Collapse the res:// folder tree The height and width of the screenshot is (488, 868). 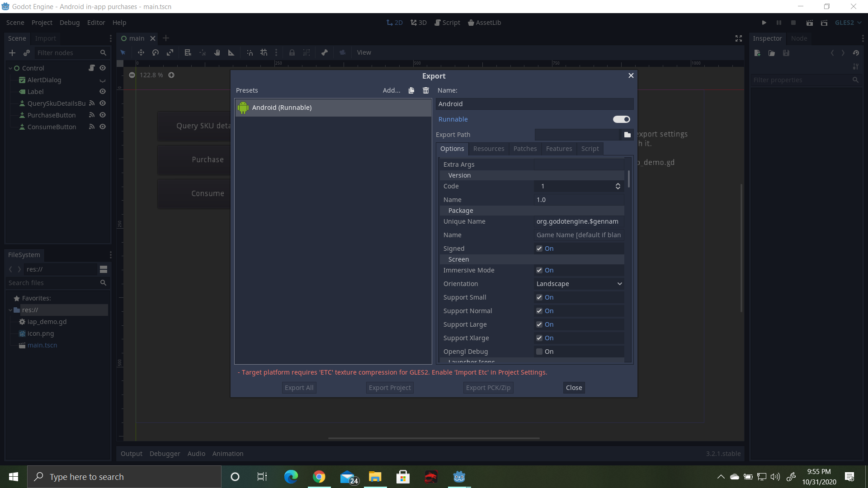click(10, 310)
